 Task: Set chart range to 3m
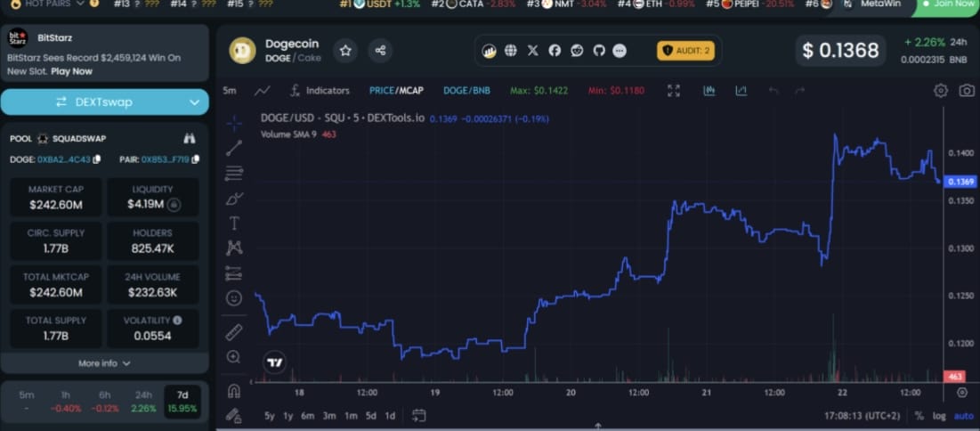[x=329, y=415]
